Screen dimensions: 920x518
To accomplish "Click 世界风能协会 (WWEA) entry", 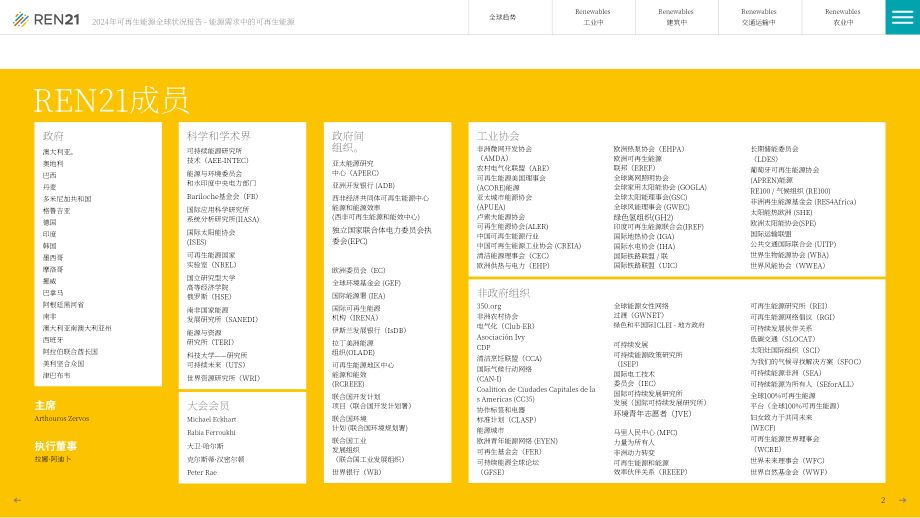I will [787, 266].
